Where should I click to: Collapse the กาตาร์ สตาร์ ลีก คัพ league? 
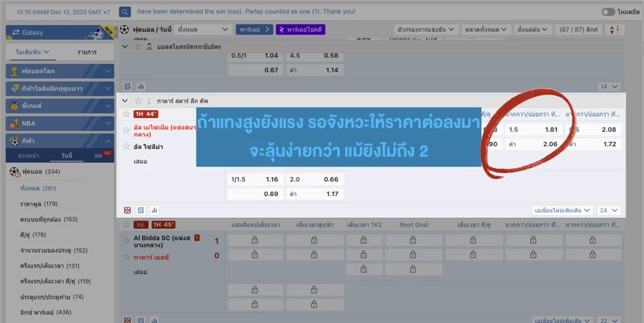(125, 101)
